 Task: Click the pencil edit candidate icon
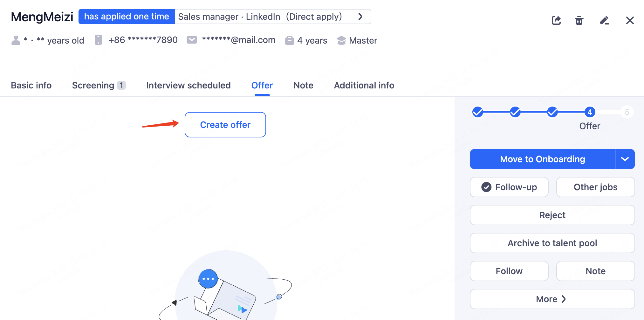[604, 20]
